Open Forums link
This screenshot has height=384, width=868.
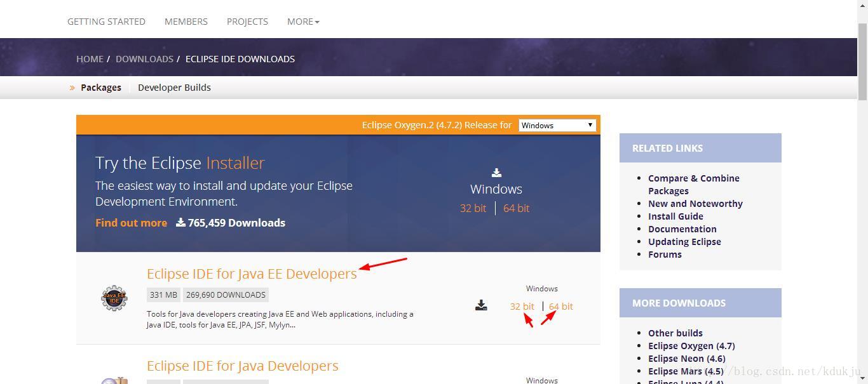[665, 255]
